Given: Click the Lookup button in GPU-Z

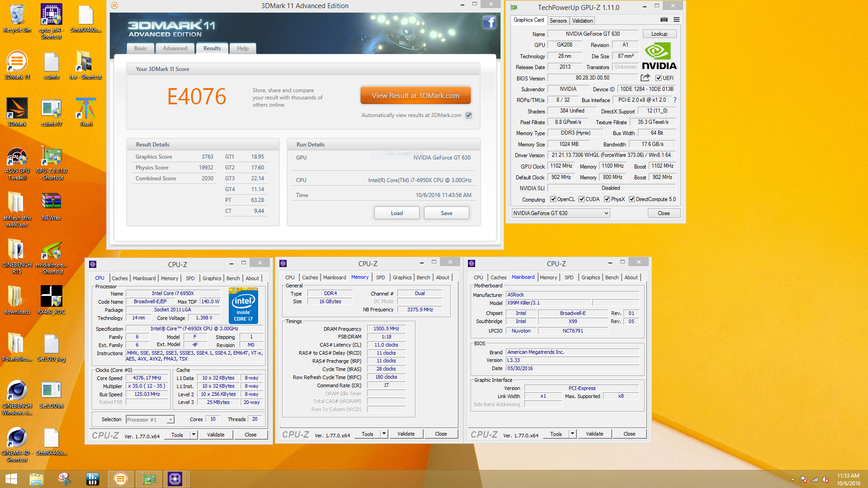Looking at the screenshot, I should (x=659, y=34).
